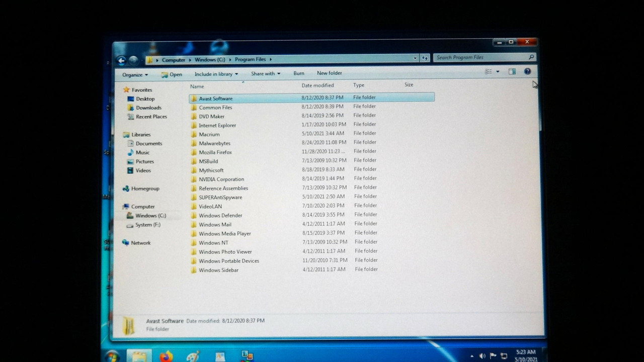The image size is (644, 362).
Task: Expand breadcrumb arrow after Windows (C:)
Action: (230, 59)
